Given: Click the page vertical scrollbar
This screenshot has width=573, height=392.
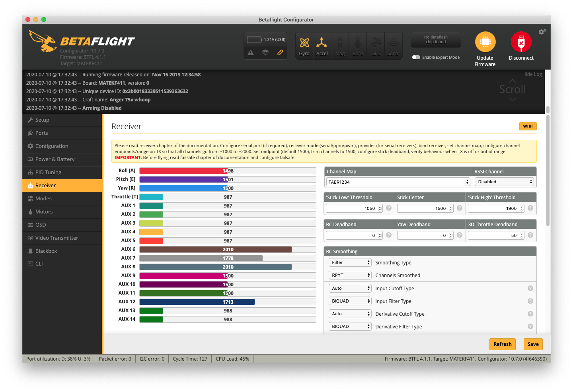Looking at the screenshot, I should [548, 171].
